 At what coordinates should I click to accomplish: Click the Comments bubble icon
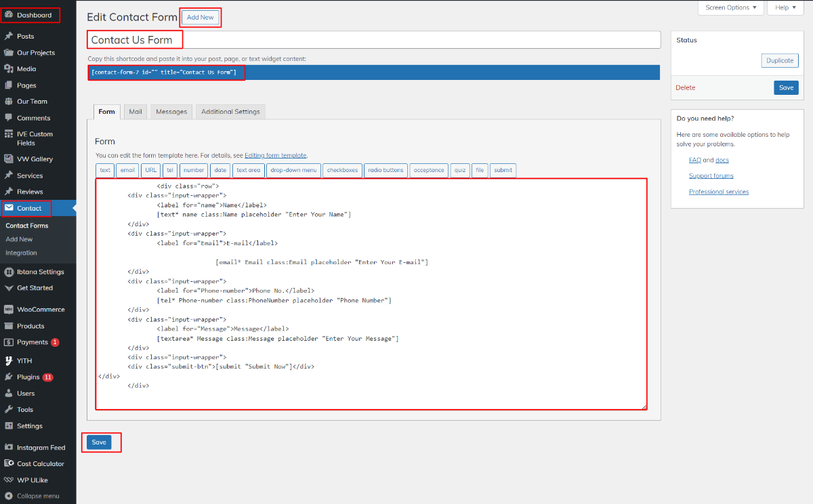tap(9, 118)
